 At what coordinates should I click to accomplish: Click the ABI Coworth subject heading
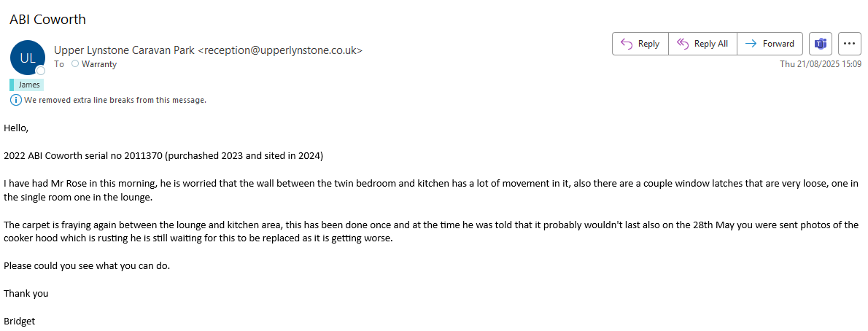[x=47, y=20]
